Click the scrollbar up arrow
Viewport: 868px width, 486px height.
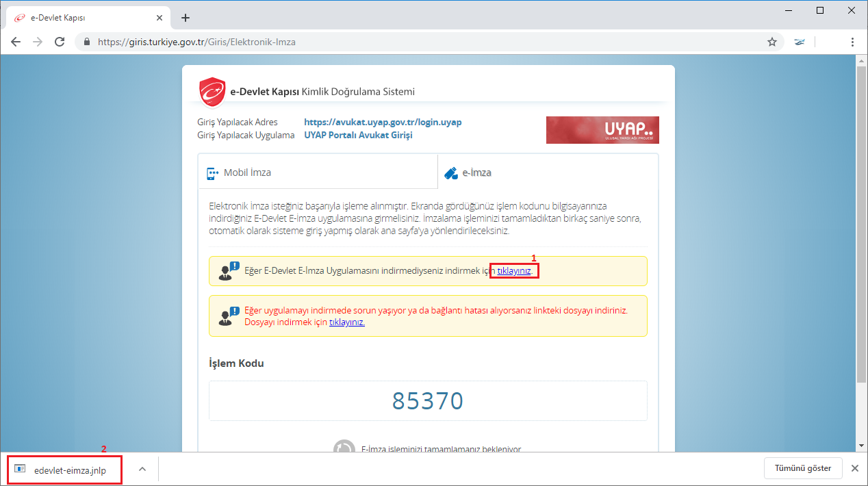pos(863,60)
